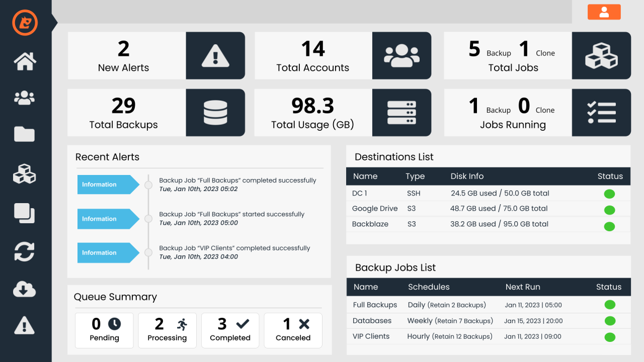
Task: Open the folder icon in the sidebar
Action: point(25,134)
